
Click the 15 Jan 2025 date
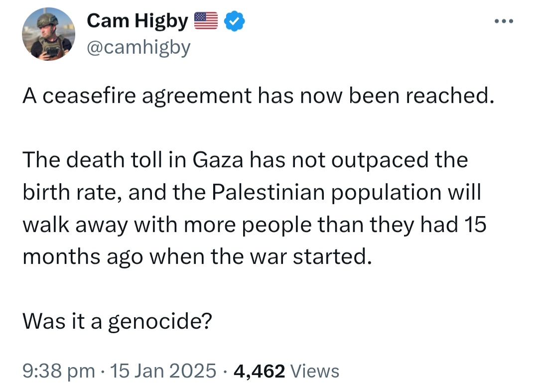[x=163, y=371]
